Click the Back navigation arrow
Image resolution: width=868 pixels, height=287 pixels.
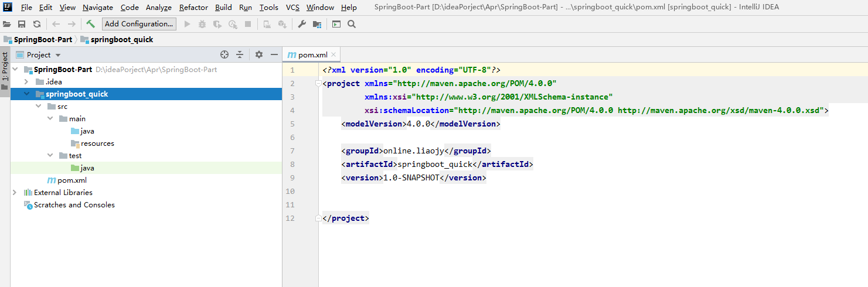56,24
